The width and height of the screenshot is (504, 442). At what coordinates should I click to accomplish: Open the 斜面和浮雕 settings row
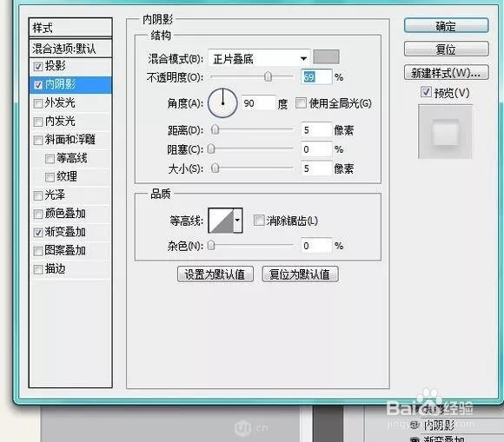pyautogui.click(x=70, y=140)
